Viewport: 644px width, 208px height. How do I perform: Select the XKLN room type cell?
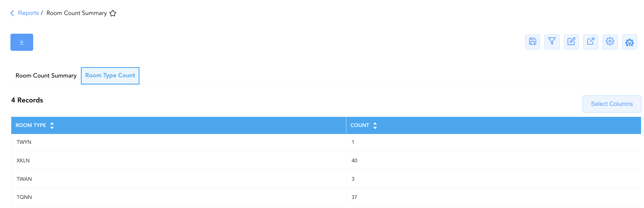(x=179, y=160)
